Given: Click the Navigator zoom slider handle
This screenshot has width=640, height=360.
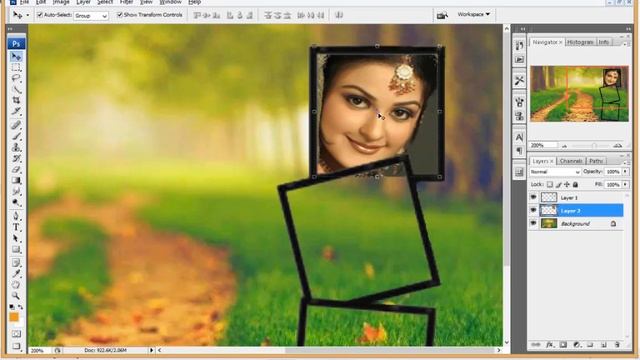Looking at the screenshot, I should pos(594,146).
